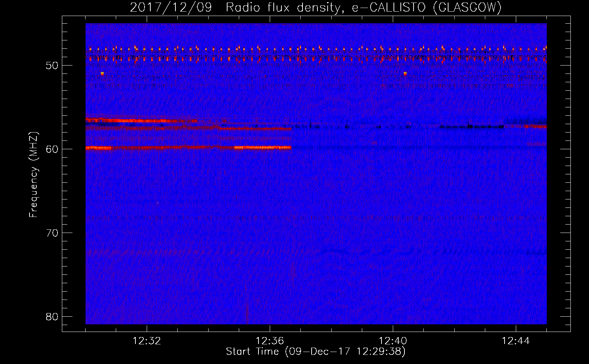Screen dimensions: 589x364
Task: Click the 50 frequency tick label
Action: tap(52, 66)
